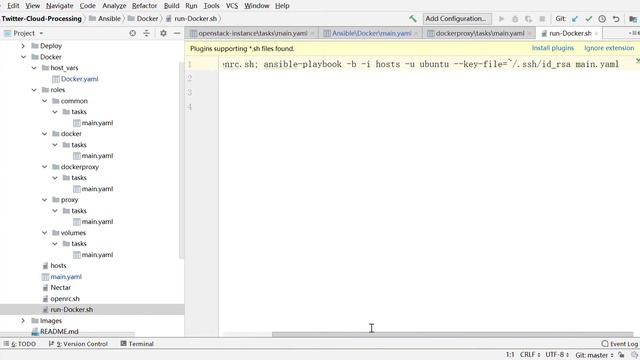Select README.md in the project tree
Image resolution: width=640 pixels, height=360 pixels.
click(55, 331)
